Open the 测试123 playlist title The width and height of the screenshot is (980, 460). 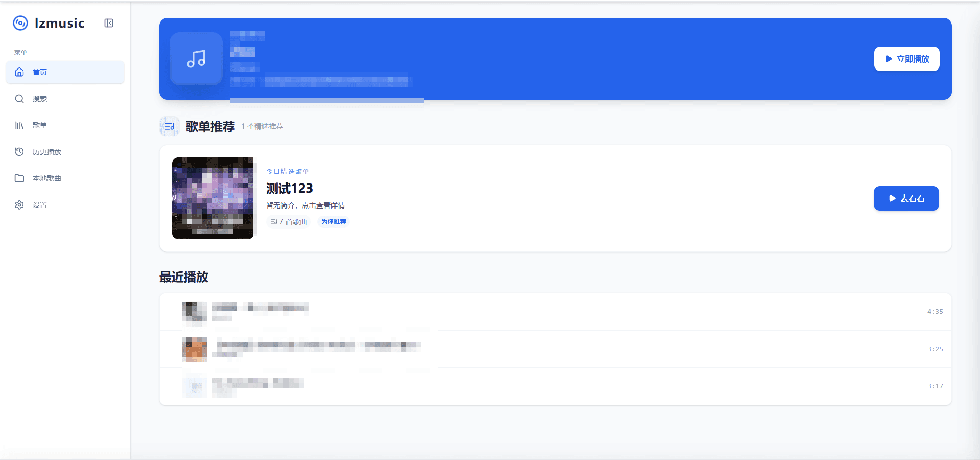pyautogui.click(x=289, y=188)
